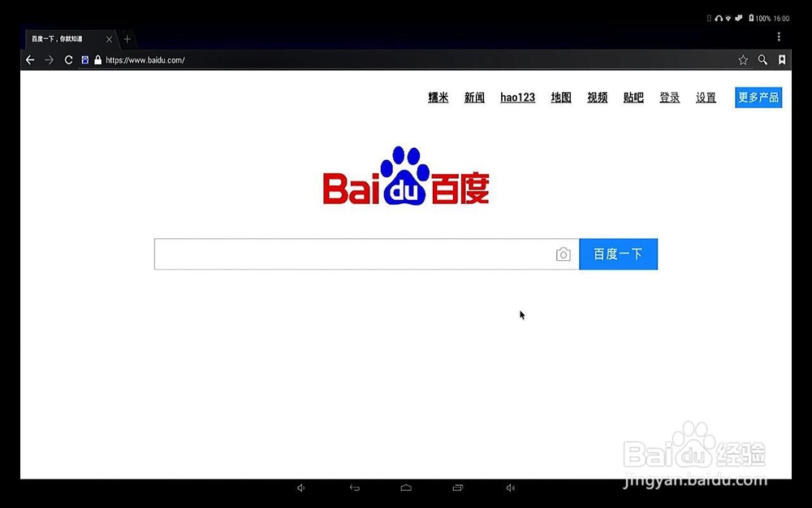Click the 百度一下 search button
Viewport: 812px width, 508px height.
click(x=618, y=254)
